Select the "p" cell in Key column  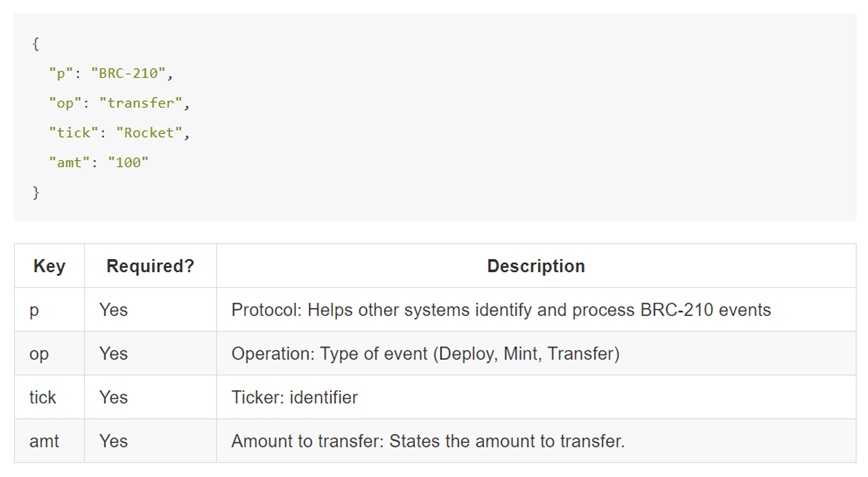[x=35, y=310]
